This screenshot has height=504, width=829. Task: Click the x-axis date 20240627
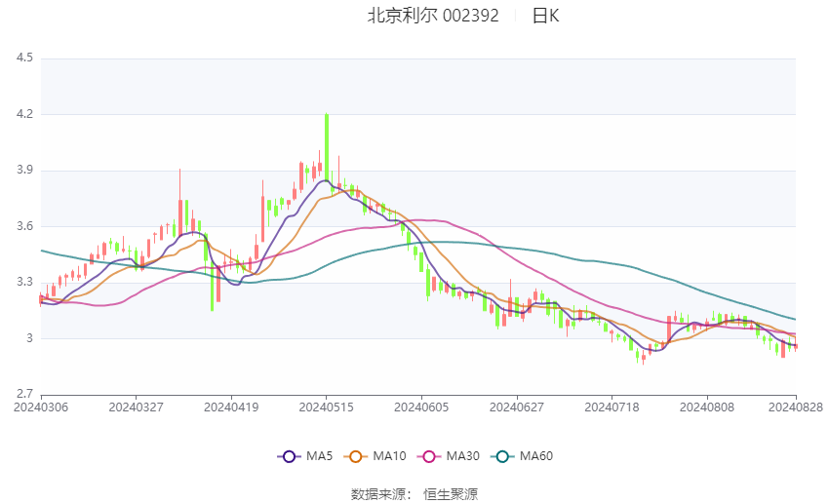click(x=517, y=407)
